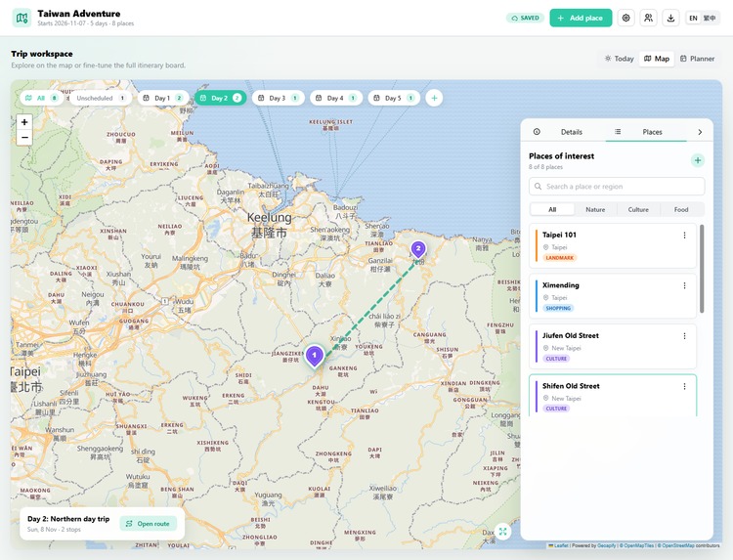This screenshot has height=560, width=733.
Task: Click the Places list icon
Action: click(x=618, y=132)
